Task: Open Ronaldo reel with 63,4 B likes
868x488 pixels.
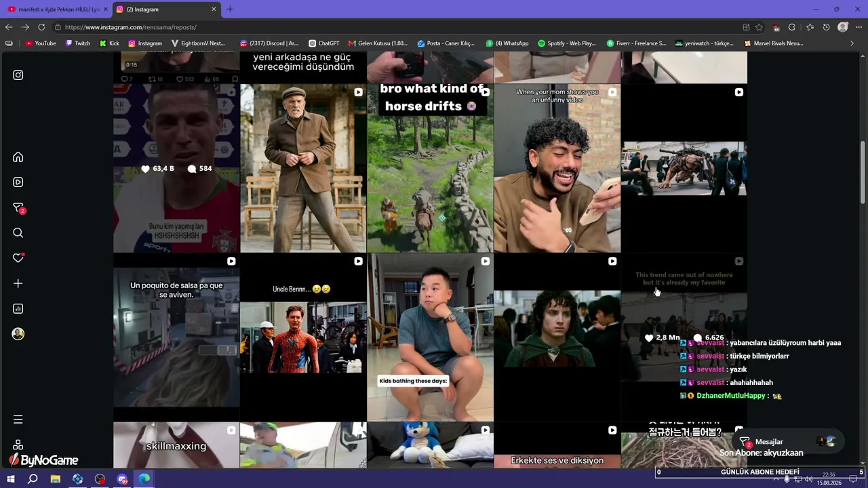Action: [176, 168]
